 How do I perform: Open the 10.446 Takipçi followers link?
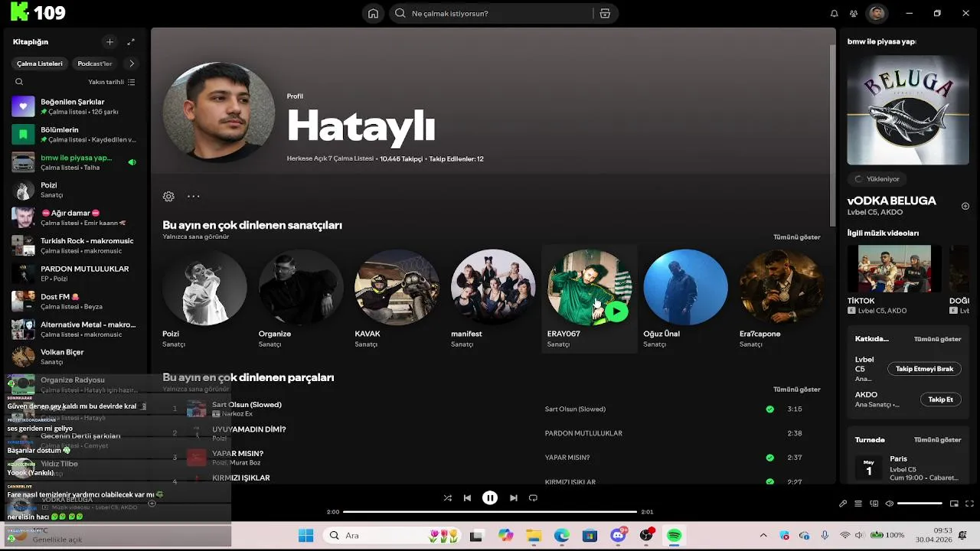pos(401,159)
